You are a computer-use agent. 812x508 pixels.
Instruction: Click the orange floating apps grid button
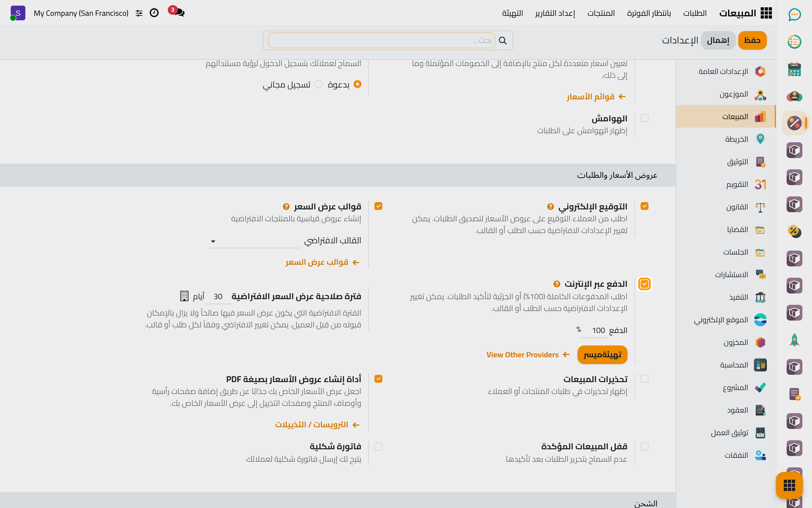pos(789,485)
